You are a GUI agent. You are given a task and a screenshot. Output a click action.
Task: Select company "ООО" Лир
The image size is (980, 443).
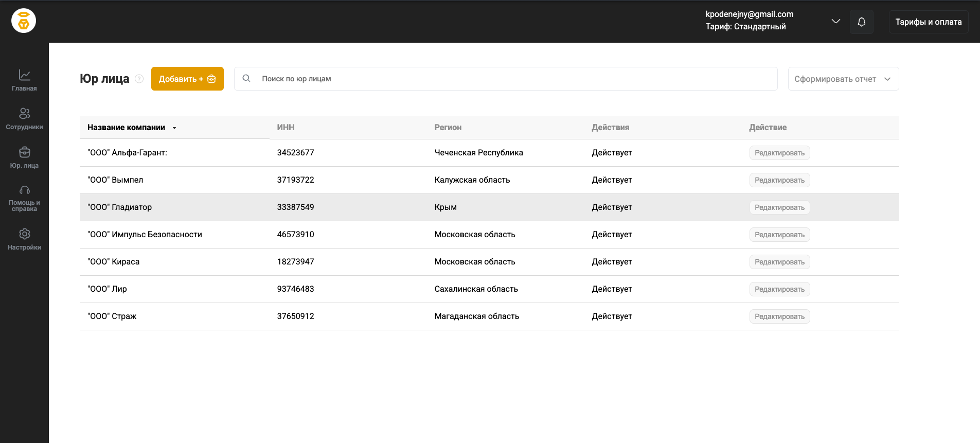(x=107, y=289)
